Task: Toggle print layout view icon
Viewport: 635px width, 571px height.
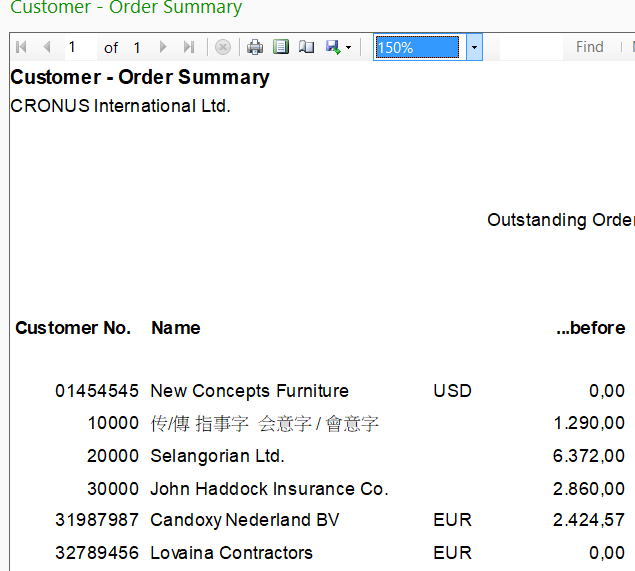Action: pos(281,47)
